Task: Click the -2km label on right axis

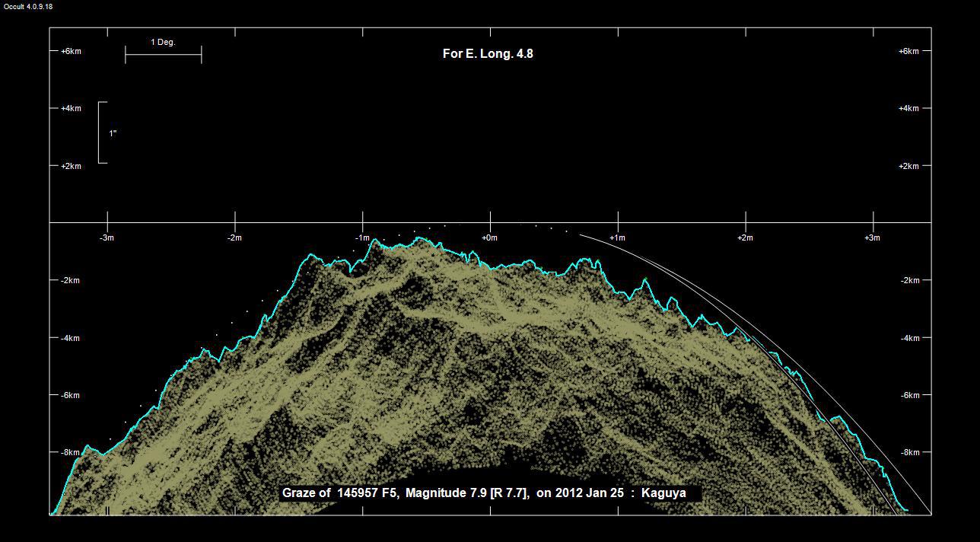Action: coord(910,280)
